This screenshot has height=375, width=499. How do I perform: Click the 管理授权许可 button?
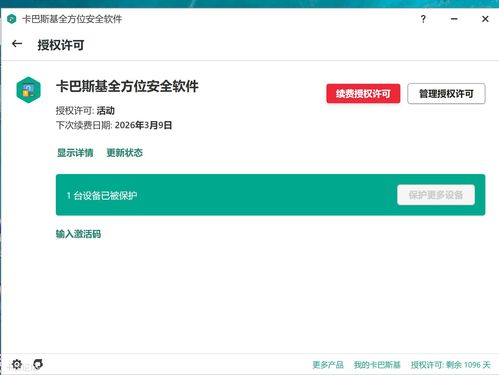coord(446,94)
